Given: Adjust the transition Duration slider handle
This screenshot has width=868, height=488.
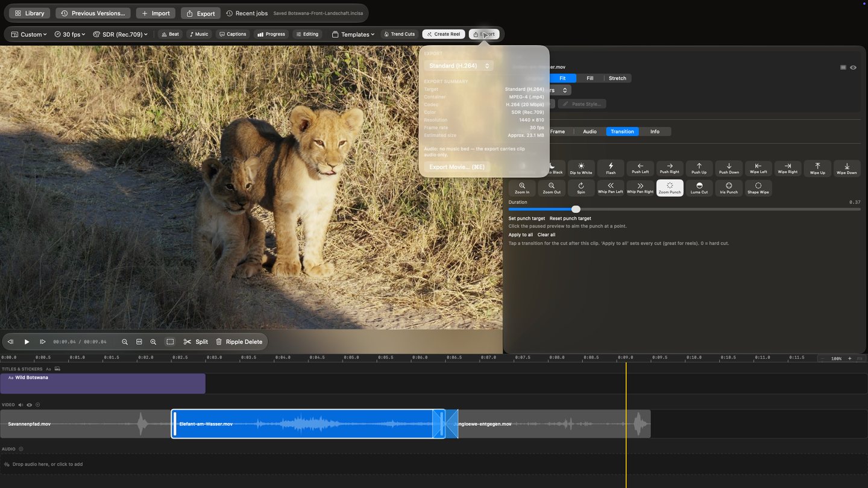Looking at the screenshot, I should (x=576, y=209).
